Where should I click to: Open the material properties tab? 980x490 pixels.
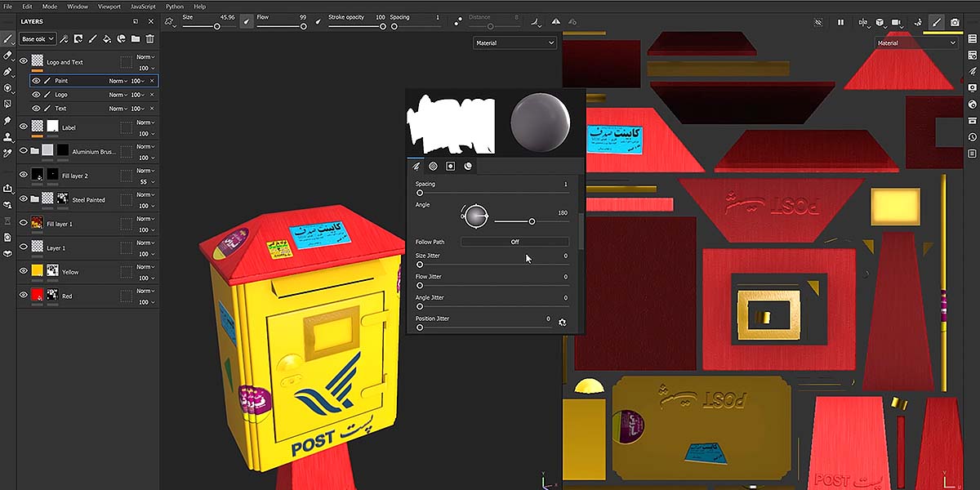click(x=468, y=166)
